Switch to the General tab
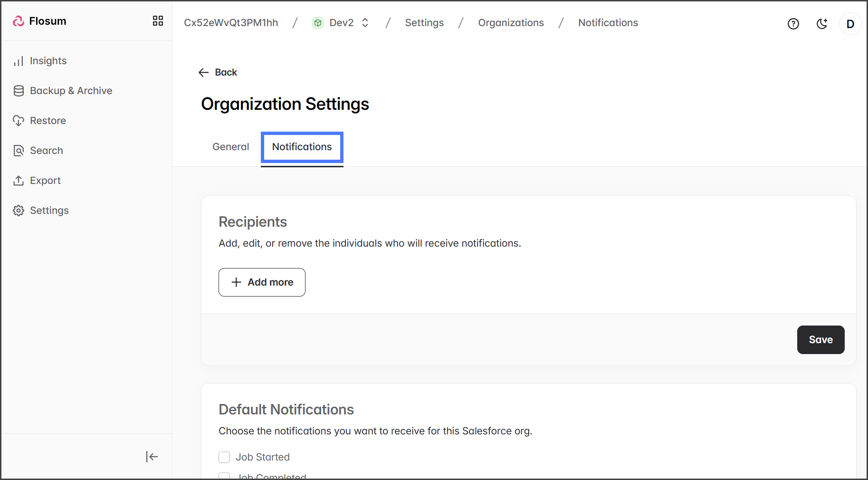This screenshot has width=868, height=480. point(230,147)
